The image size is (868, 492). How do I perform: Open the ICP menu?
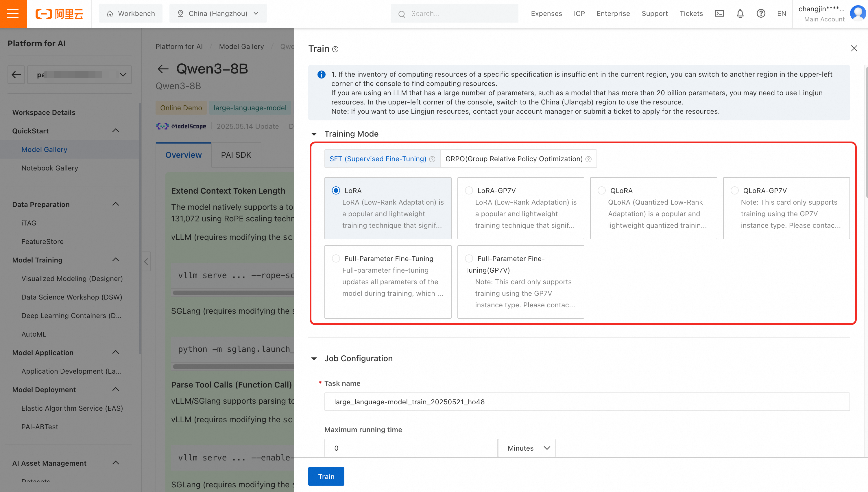pos(579,14)
